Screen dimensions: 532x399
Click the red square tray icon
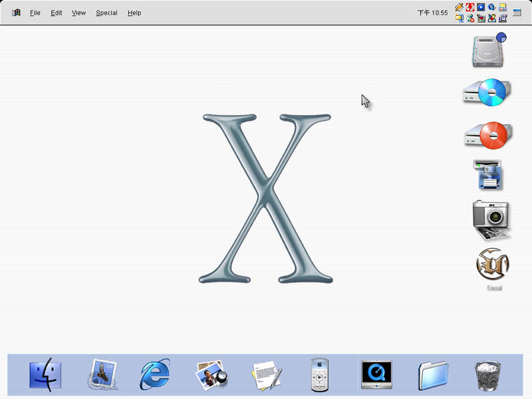470,7
